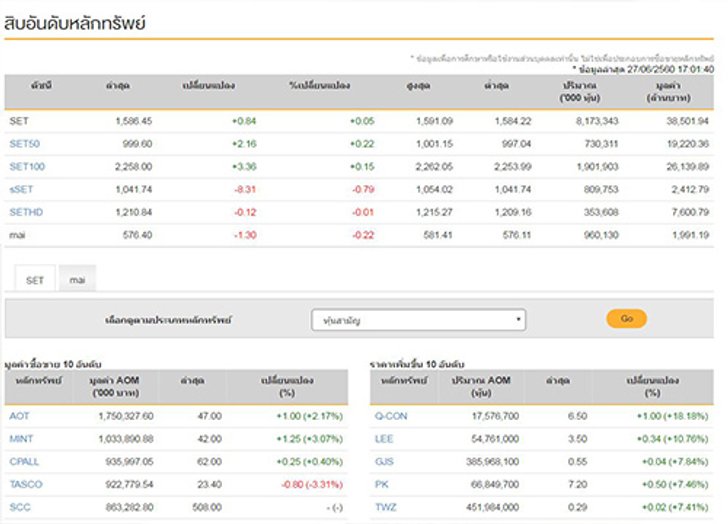Image resolution: width=728 pixels, height=524 pixels.
Task: Open the SETHD index link
Action: 26,212
